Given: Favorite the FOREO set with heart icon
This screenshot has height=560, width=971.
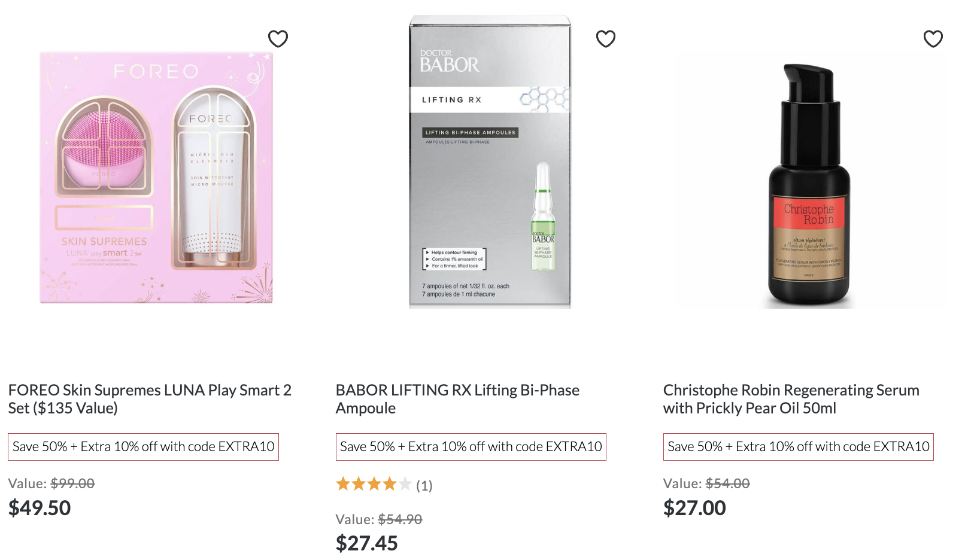Looking at the screenshot, I should click(x=278, y=39).
